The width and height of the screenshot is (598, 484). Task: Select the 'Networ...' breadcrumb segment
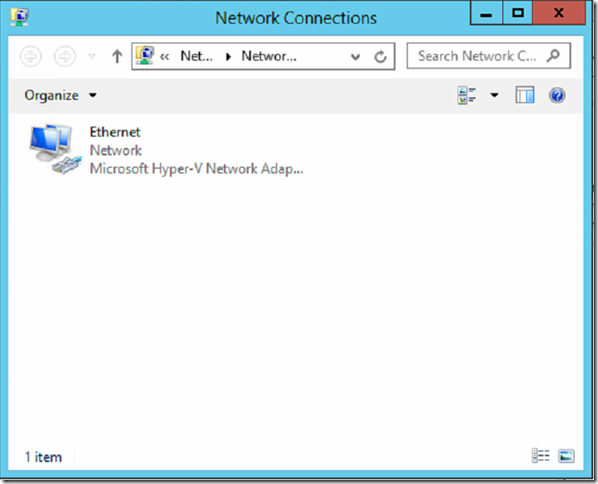[x=269, y=56]
